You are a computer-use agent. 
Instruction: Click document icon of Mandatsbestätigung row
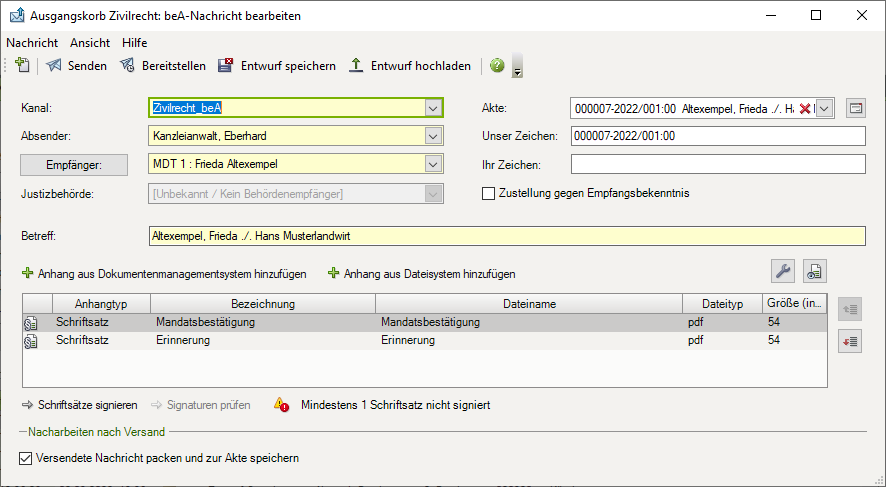[31, 323]
